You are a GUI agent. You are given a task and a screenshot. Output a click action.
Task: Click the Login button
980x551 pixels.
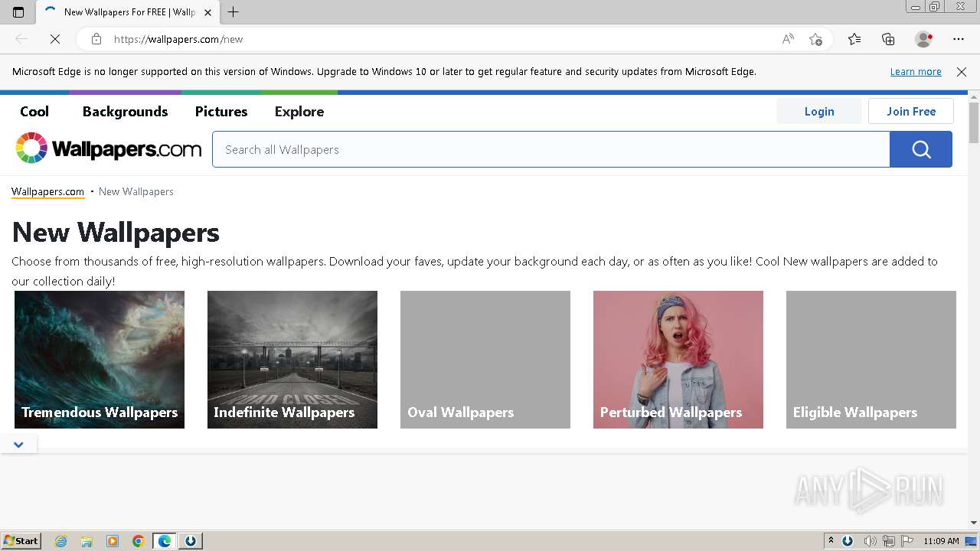pyautogui.click(x=819, y=111)
